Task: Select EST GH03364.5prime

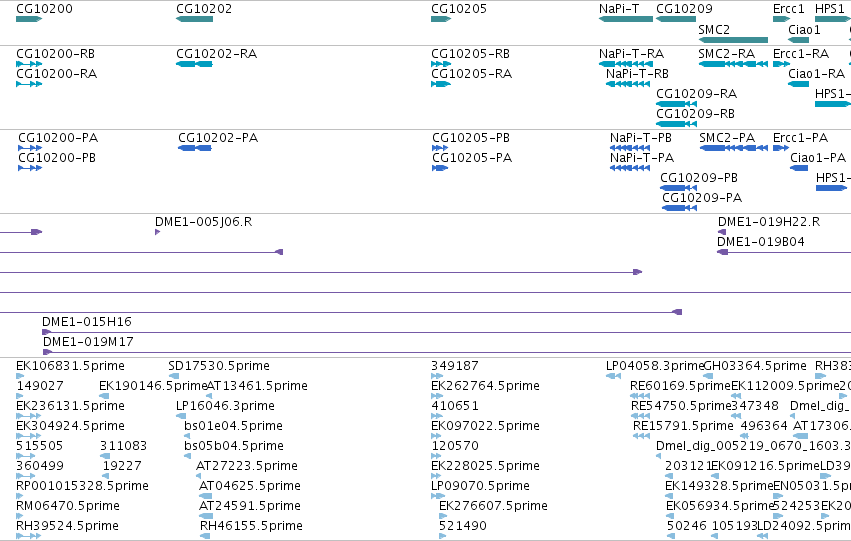Action: coord(708,376)
